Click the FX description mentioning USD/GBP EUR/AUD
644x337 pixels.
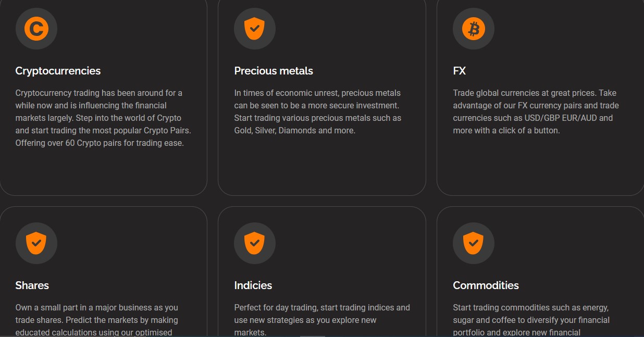536,111
